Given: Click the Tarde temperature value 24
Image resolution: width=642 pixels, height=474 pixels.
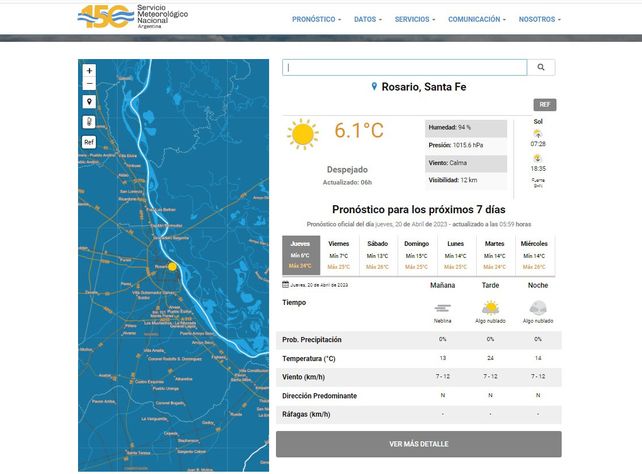Looking at the screenshot, I should tap(490, 358).
